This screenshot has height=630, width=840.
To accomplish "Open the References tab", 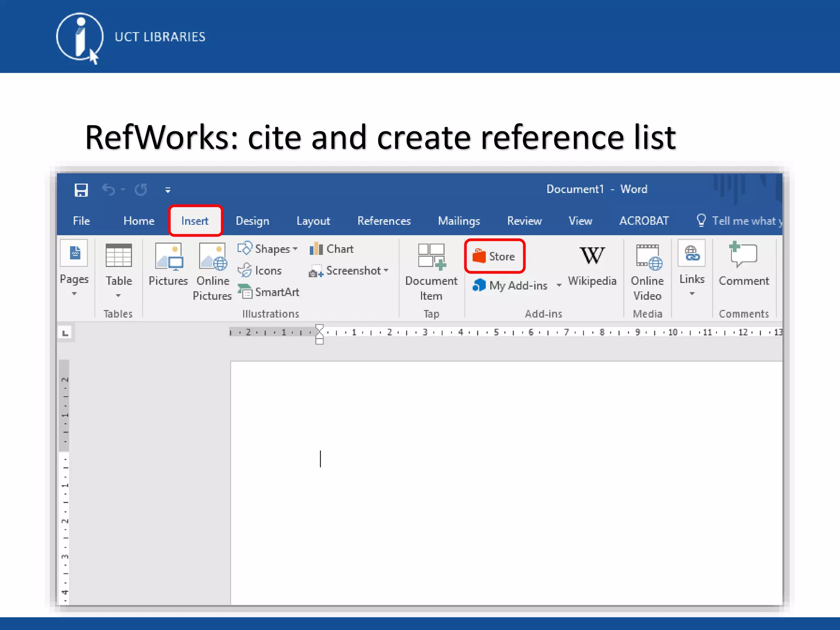I will pos(384,221).
